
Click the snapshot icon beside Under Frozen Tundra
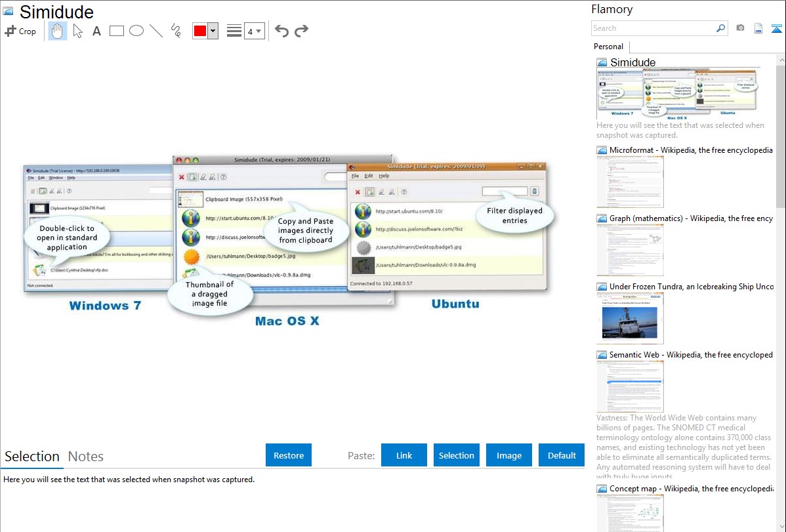coord(602,286)
